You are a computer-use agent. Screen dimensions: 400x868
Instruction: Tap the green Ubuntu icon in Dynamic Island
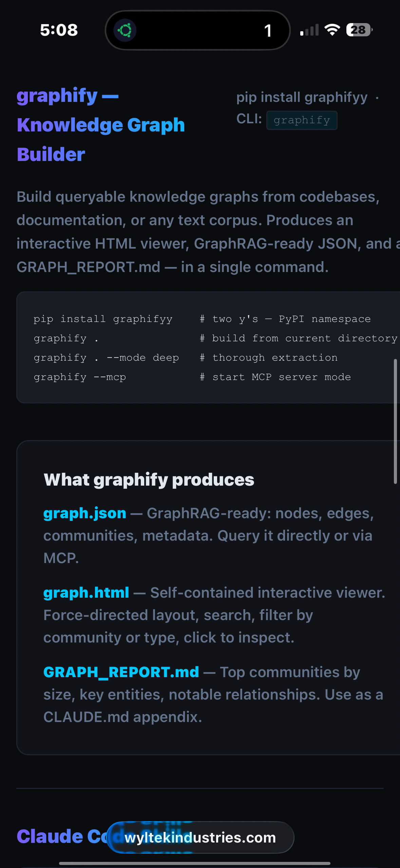click(125, 30)
